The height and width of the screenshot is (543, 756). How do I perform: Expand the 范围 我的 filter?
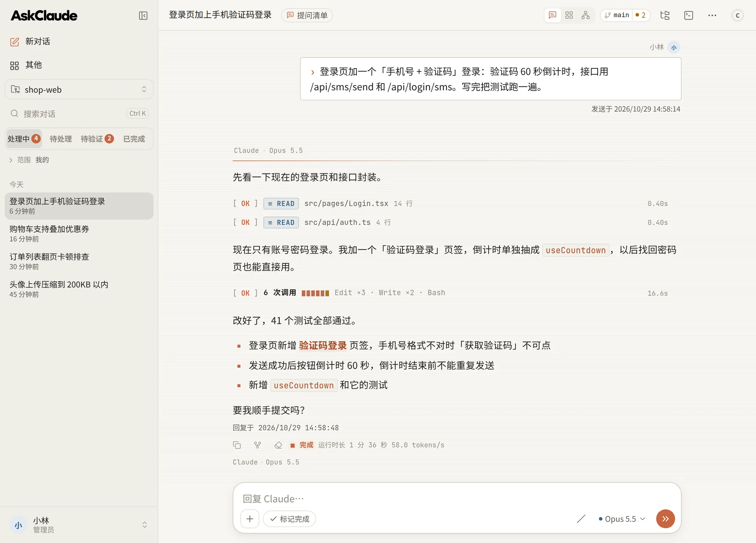click(29, 160)
